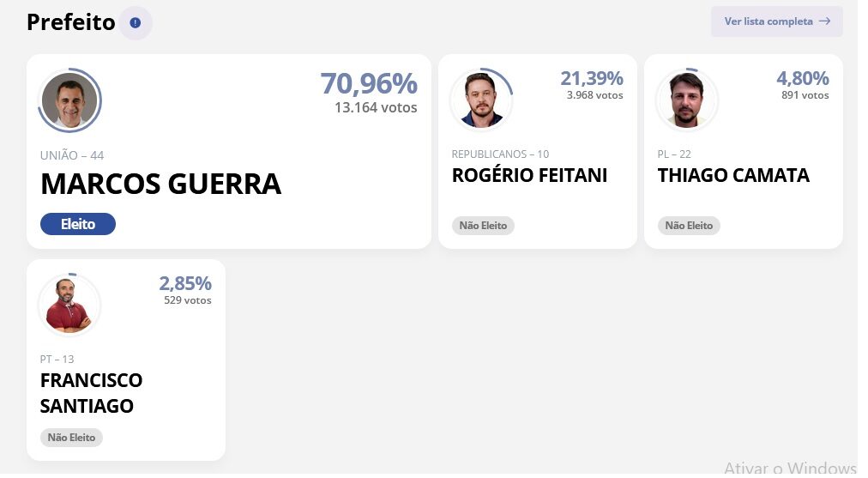The width and height of the screenshot is (868, 478).
Task: Select the ROGÉRIO FEITANI candidate name
Action: (530, 175)
